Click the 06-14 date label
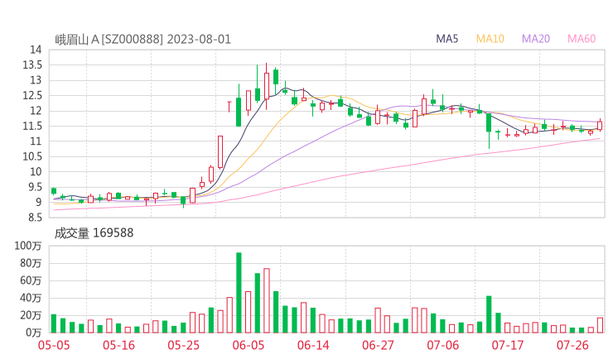This screenshot has width=613, height=364. pyautogui.click(x=313, y=345)
